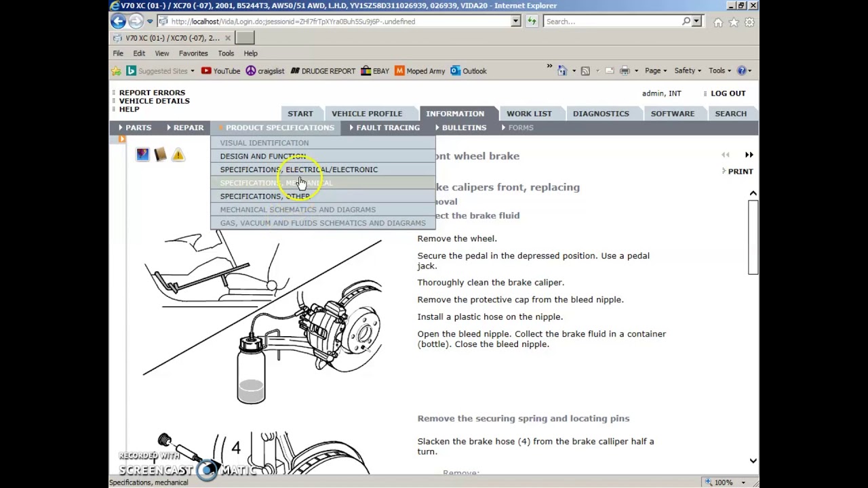Open the Moped Army favorite

[420, 70]
